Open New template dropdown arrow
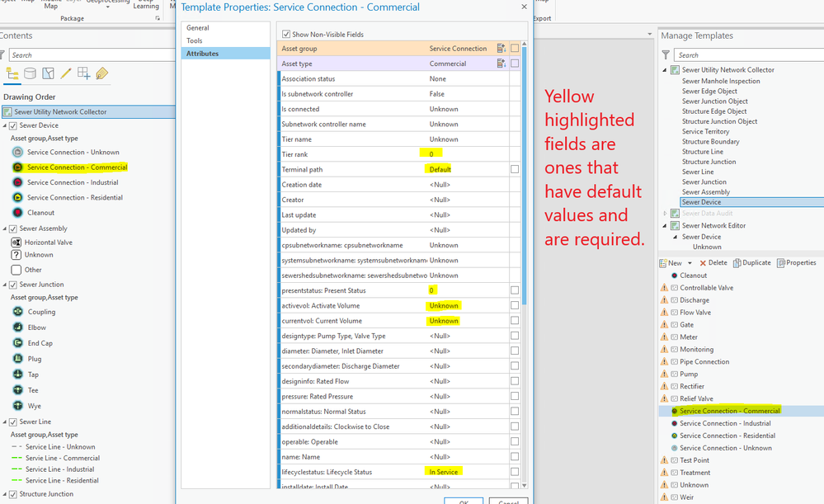The width and height of the screenshot is (824, 504). click(x=690, y=263)
